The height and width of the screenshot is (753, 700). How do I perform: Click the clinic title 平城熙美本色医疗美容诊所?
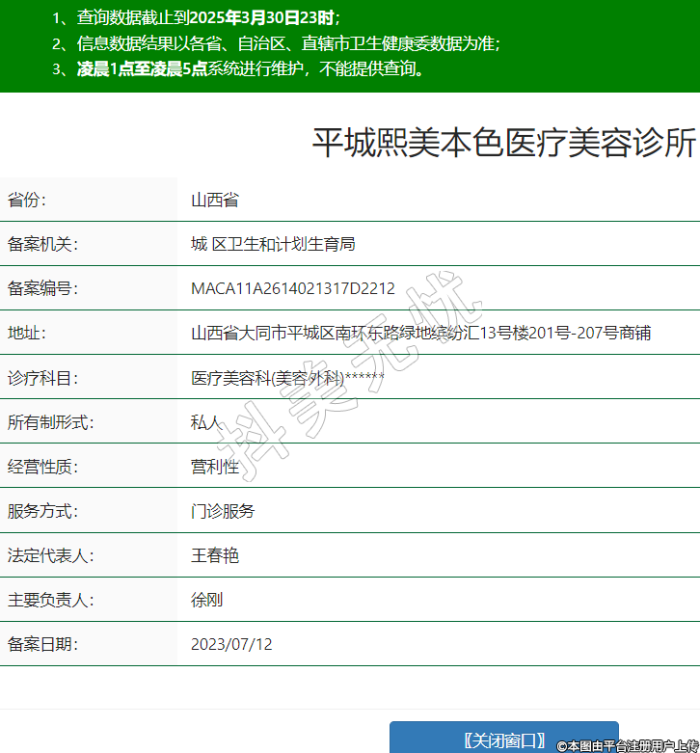503,143
